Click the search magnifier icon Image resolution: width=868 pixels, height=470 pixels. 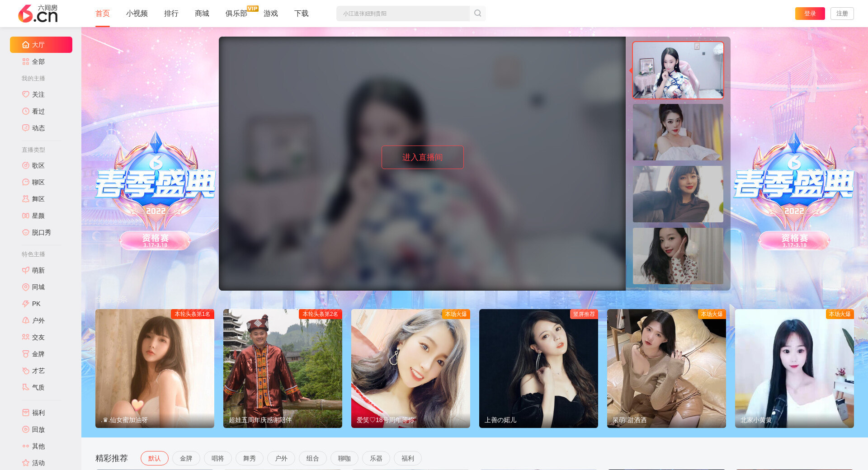pyautogui.click(x=477, y=14)
